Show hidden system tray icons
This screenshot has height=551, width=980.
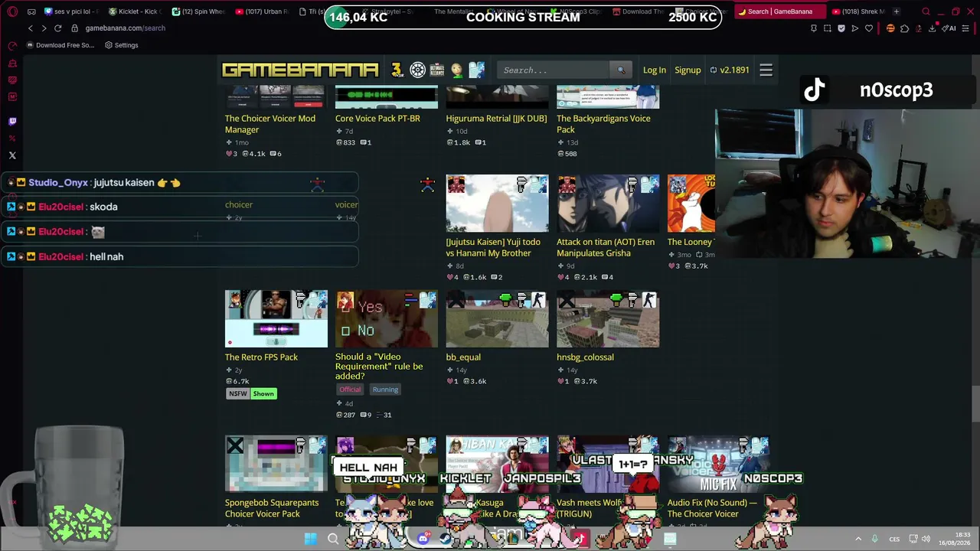click(x=858, y=539)
